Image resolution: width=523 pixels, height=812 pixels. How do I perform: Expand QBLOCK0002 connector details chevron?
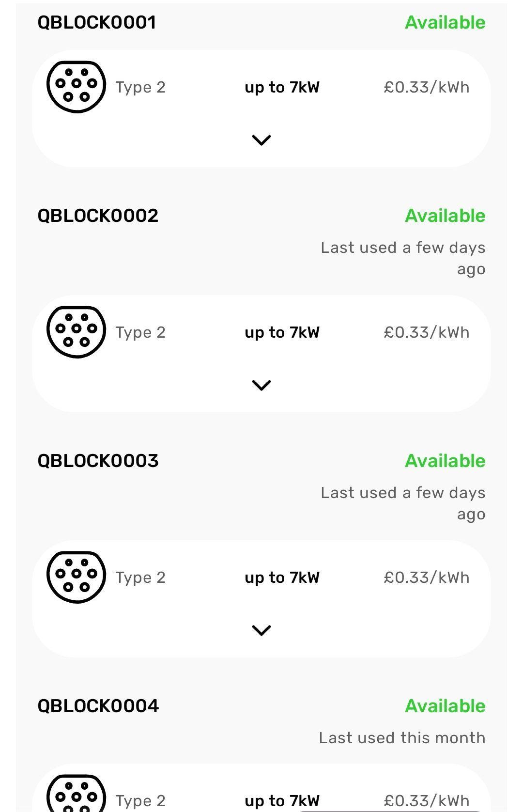coord(261,385)
